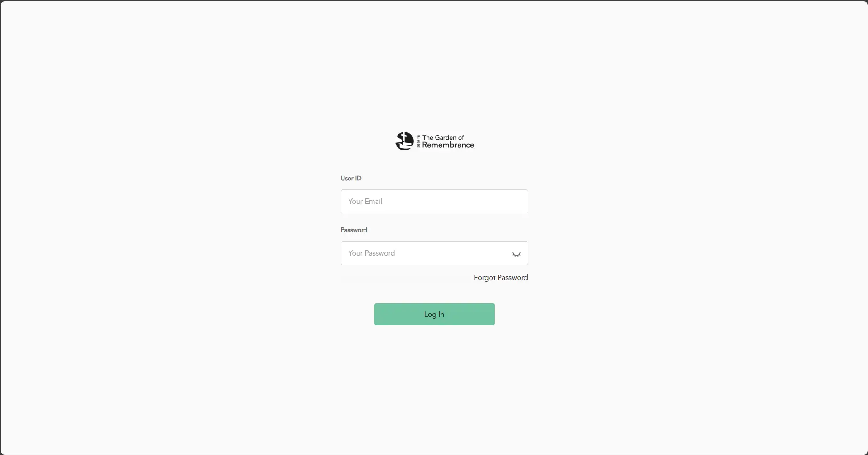
Task: Show hidden password using closed-eye icon
Action: (x=516, y=254)
